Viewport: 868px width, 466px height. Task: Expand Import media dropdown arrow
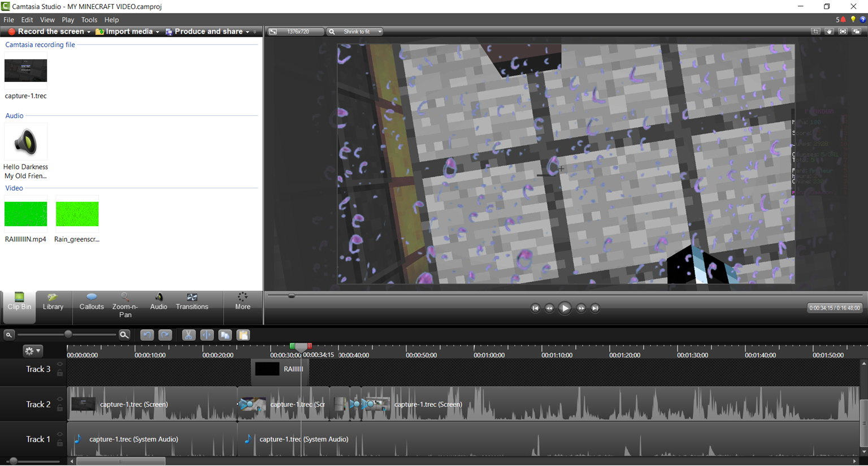[x=158, y=32]
